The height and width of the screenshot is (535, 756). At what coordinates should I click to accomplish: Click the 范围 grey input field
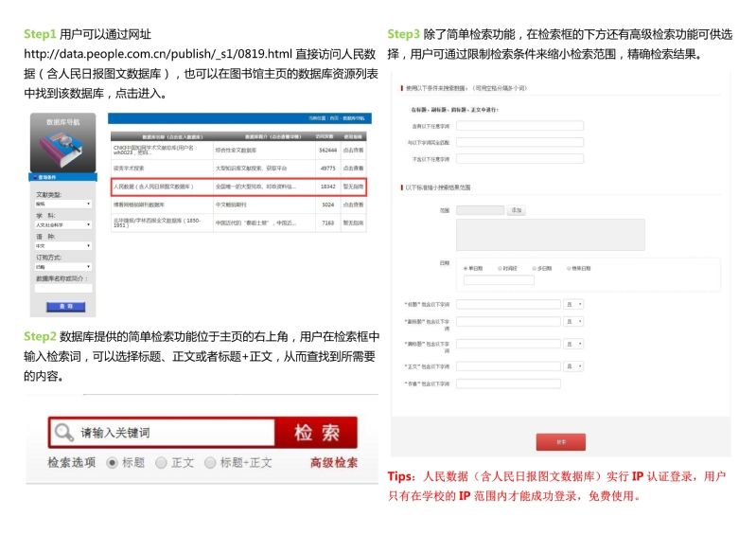pos(481,210)
